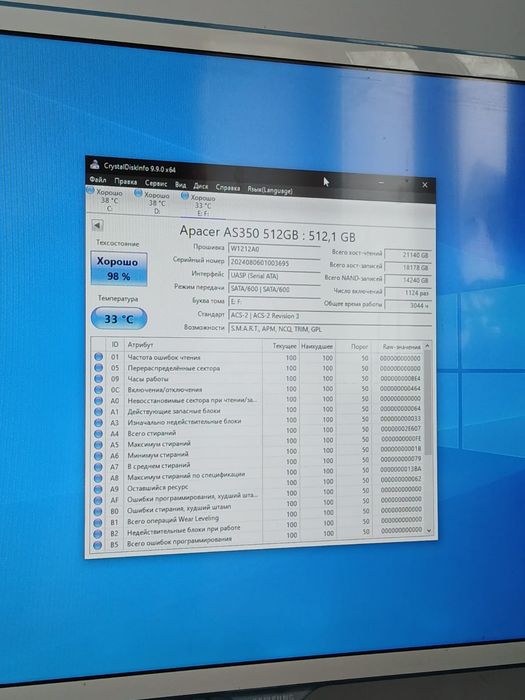Click the standard field ACS-2 | ACS-2 Revision 3
Screen dimensions: 525x700
click(330, 315)
